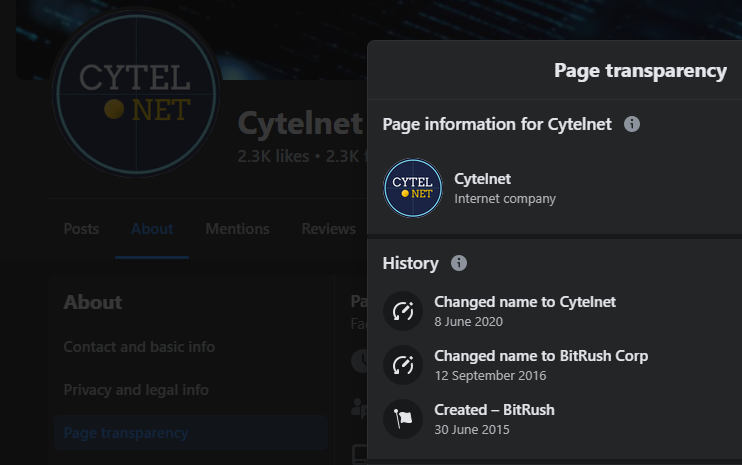Select 'Changed name to BitRush Corp' entry

[x=541, y=356]
